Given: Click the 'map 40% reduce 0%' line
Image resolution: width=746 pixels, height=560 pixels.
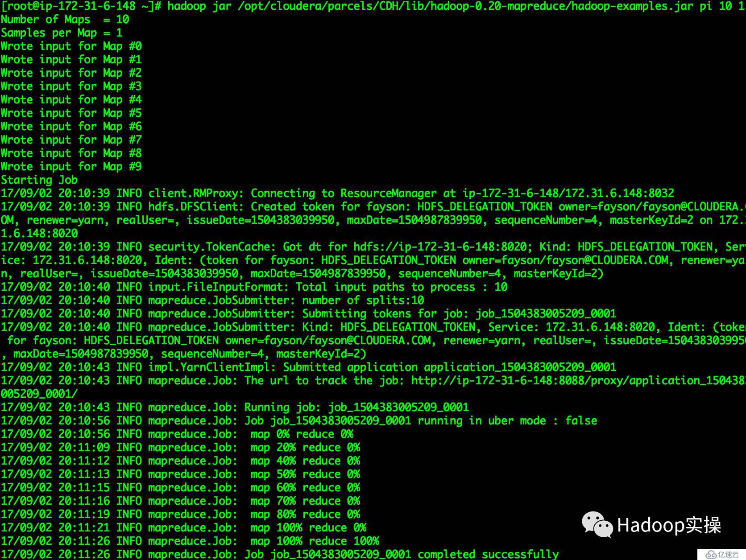Looking at the screenshot, I should [x=181, y=461].
